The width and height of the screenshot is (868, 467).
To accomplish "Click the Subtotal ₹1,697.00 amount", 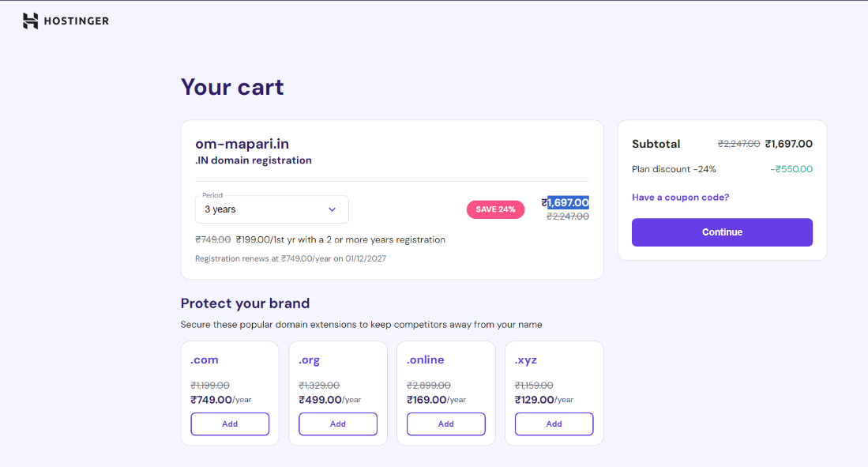I will click(788, 144).
